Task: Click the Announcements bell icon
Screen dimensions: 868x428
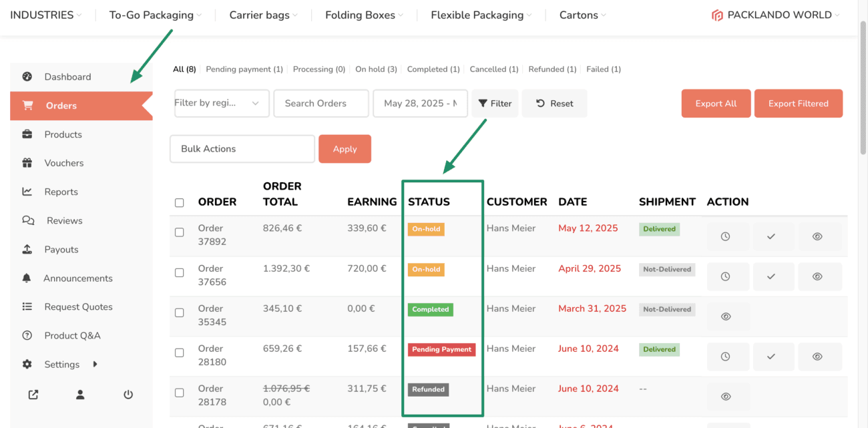Action: click(27, 278)
